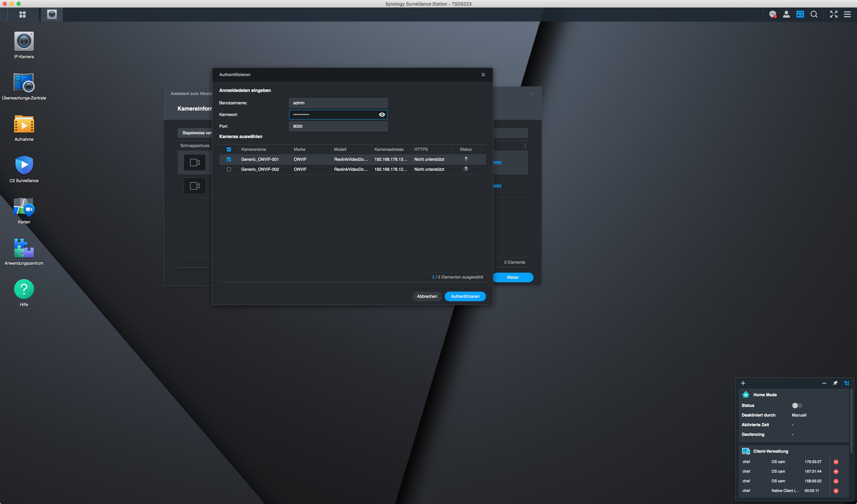857x504 pixels.
Task: Switch to IP-Kamera taskbar window tab
Action: (52, 14)
